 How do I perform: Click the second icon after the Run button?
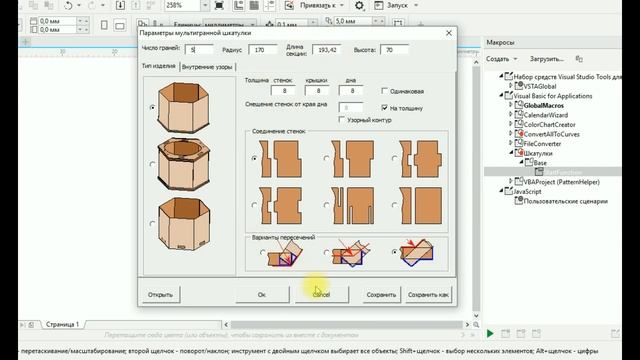coord(521,333)
